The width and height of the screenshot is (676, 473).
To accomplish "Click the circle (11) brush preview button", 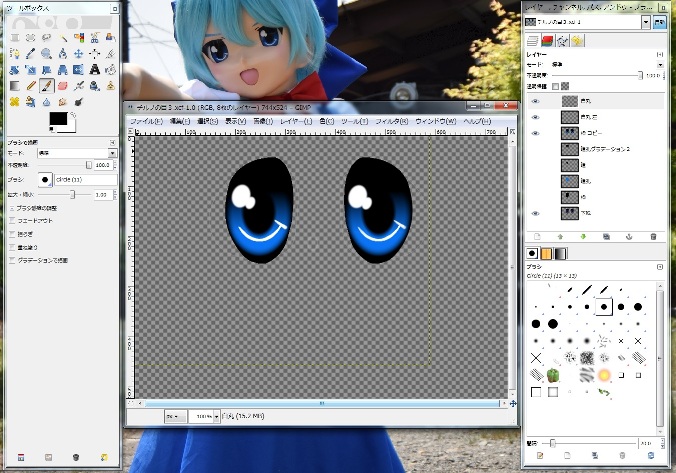I will 45,180.
